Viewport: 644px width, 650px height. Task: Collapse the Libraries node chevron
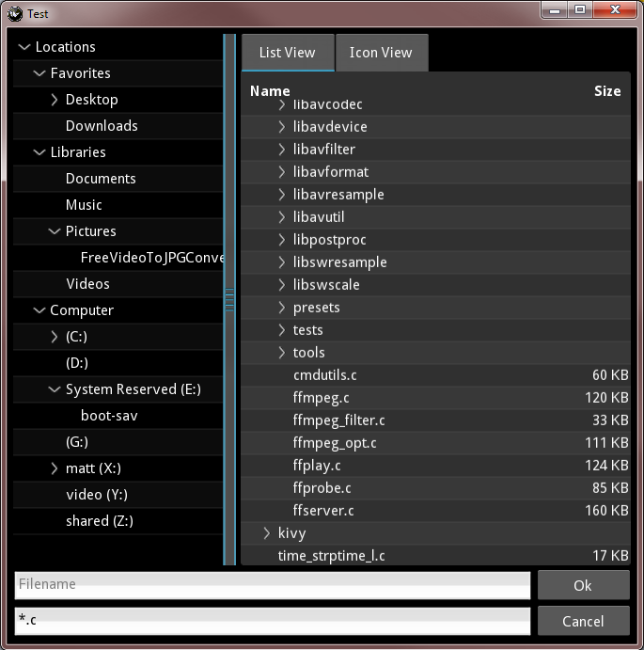pos(39,152)
